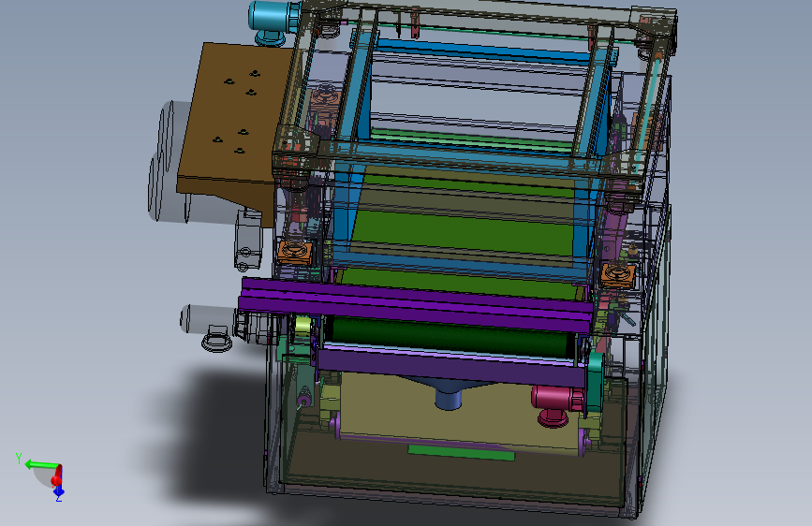The height and width of the screenshot is (526, 812).
Task: Select the dark green roller below the purple beam
Action: point(451,337)
